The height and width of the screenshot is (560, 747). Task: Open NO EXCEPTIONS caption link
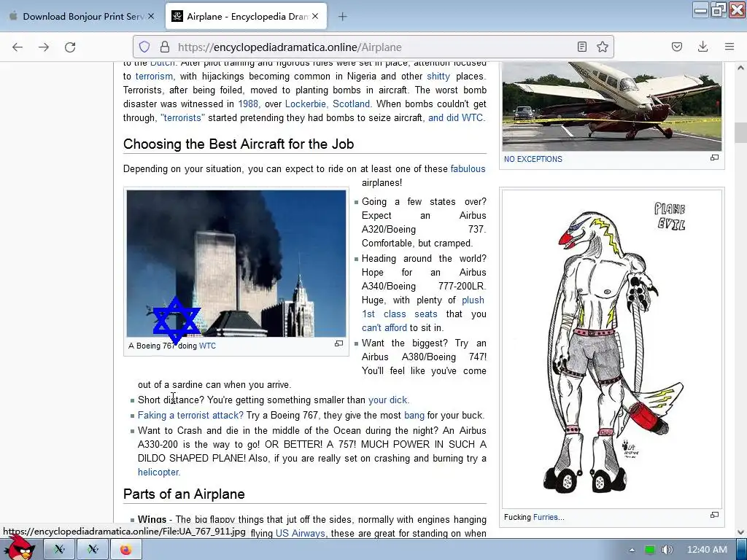533,159
